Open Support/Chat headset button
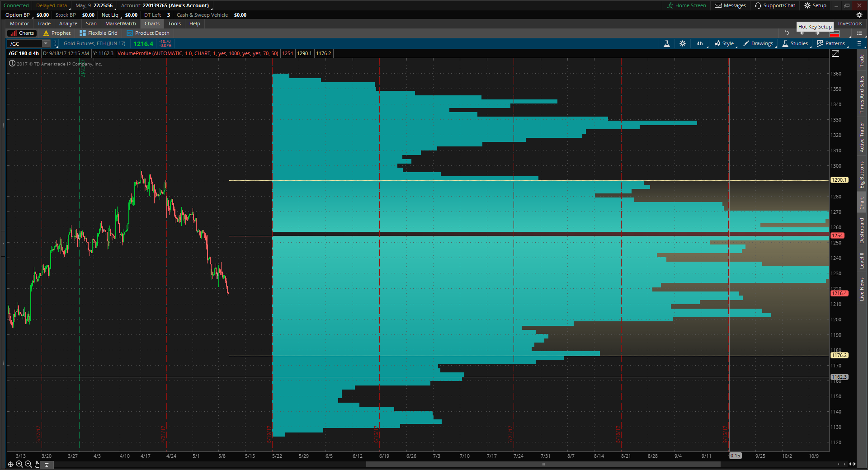868x470 pixels. (x=775, y=5)
